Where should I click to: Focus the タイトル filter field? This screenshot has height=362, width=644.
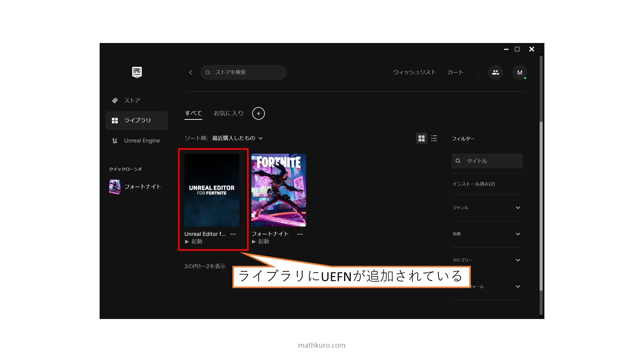click(x=487, y=161)
